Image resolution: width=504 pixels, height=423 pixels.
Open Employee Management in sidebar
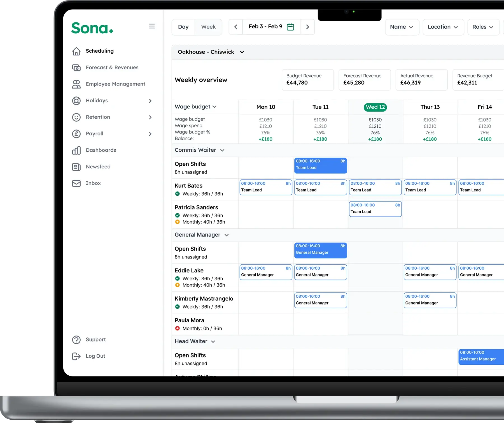point(115,84)
